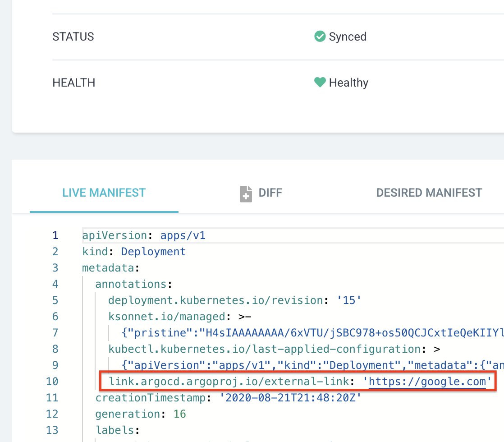Click the green Synced checkmark icon
The height and width of the screenshot is (442, 504).
coord(320,37)
